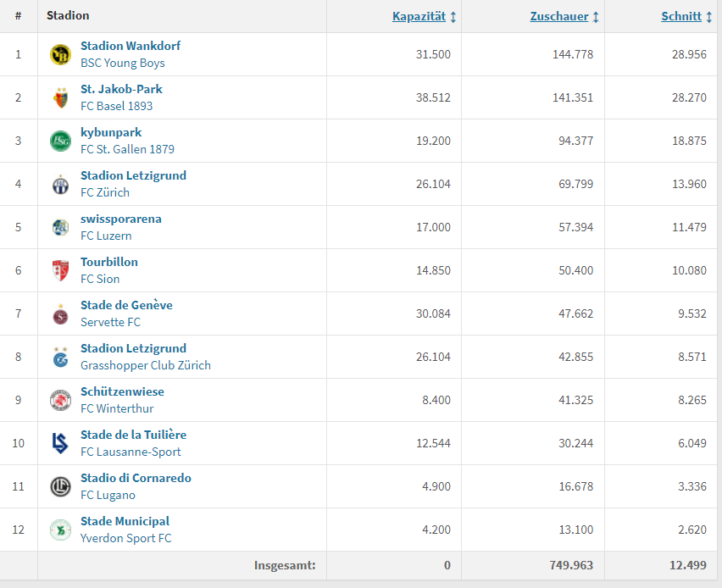Image resolution: width=722 pixels, height=588 pixels.
Task: Open the kybunpark stadium link
Action: click(x=111, y=133)
